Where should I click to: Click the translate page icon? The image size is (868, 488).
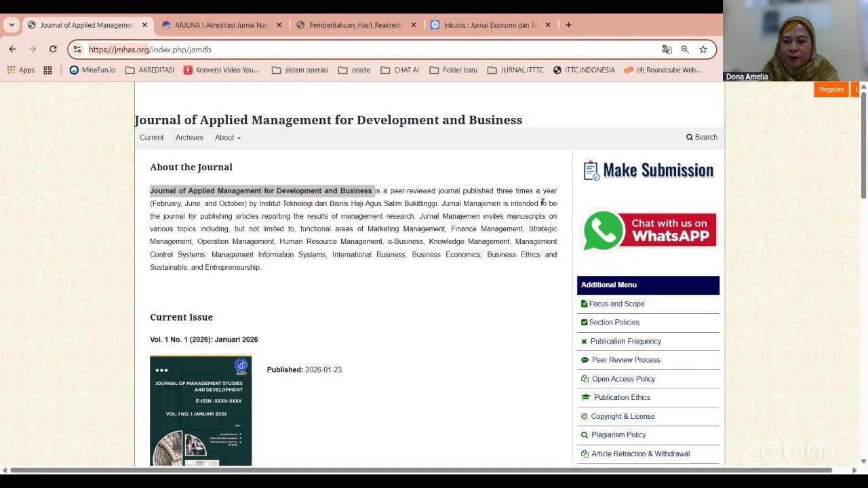click(x=667, y=49)
